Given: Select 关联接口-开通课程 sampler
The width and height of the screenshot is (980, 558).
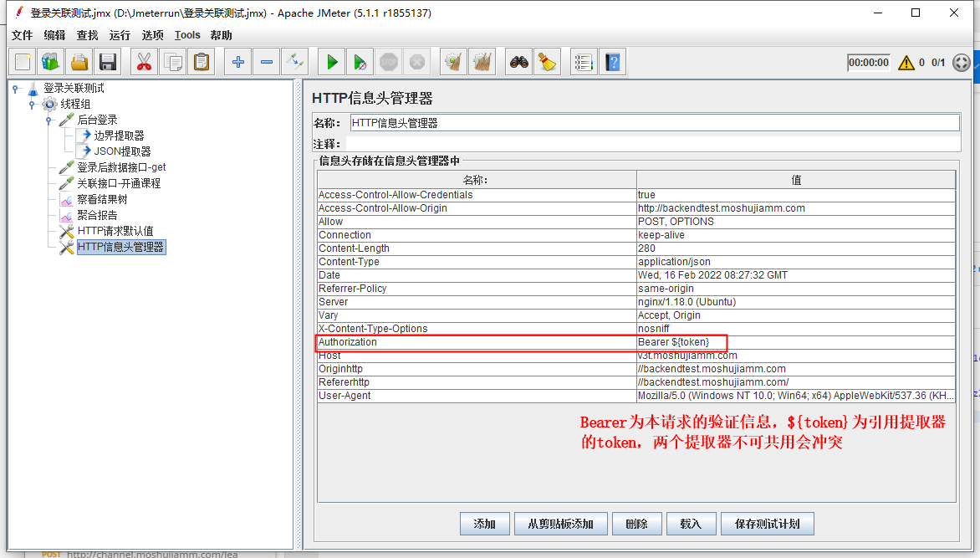Looking at the screenshot, I should (119, 183).
